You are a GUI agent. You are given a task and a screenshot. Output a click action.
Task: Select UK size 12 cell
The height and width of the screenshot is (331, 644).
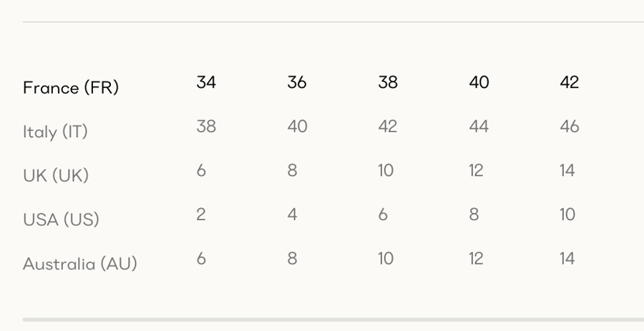(476, 170)
